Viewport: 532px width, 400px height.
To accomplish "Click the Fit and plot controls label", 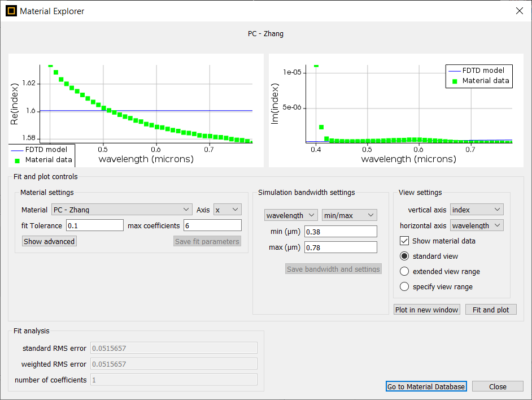I will [46, 177].
